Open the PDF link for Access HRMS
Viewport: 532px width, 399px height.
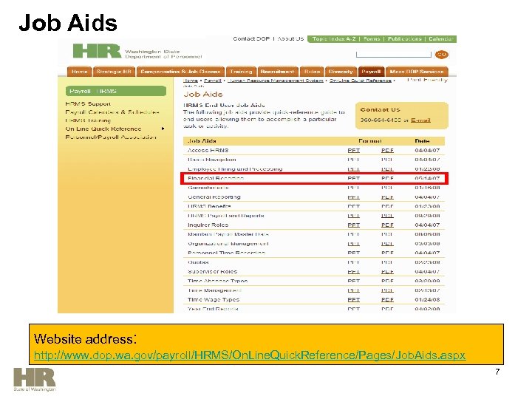387,150
